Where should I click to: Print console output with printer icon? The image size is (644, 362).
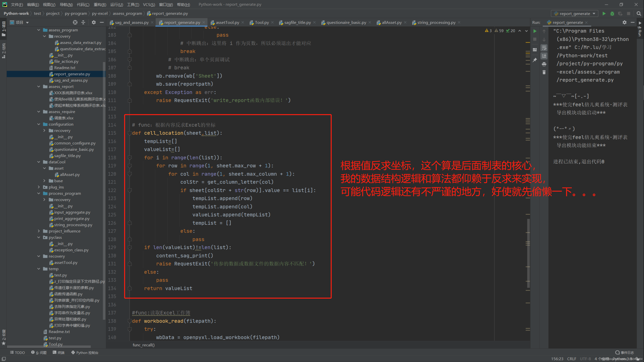(x=544, y=64)
